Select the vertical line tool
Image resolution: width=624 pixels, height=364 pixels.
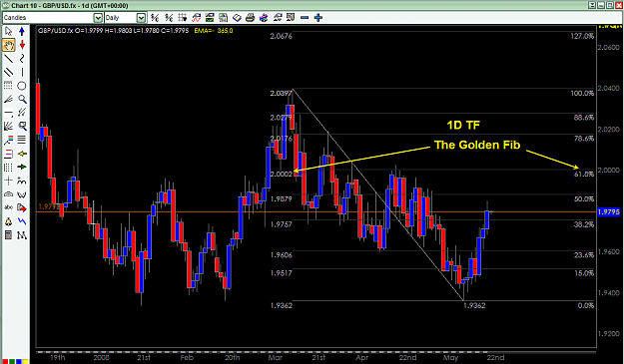click(x=22, y=72)
